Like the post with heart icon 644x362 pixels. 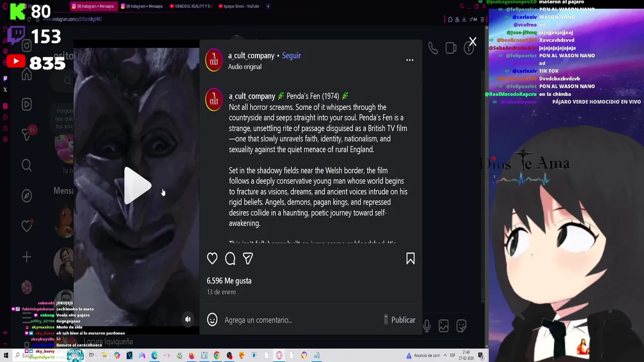point(212,258)
